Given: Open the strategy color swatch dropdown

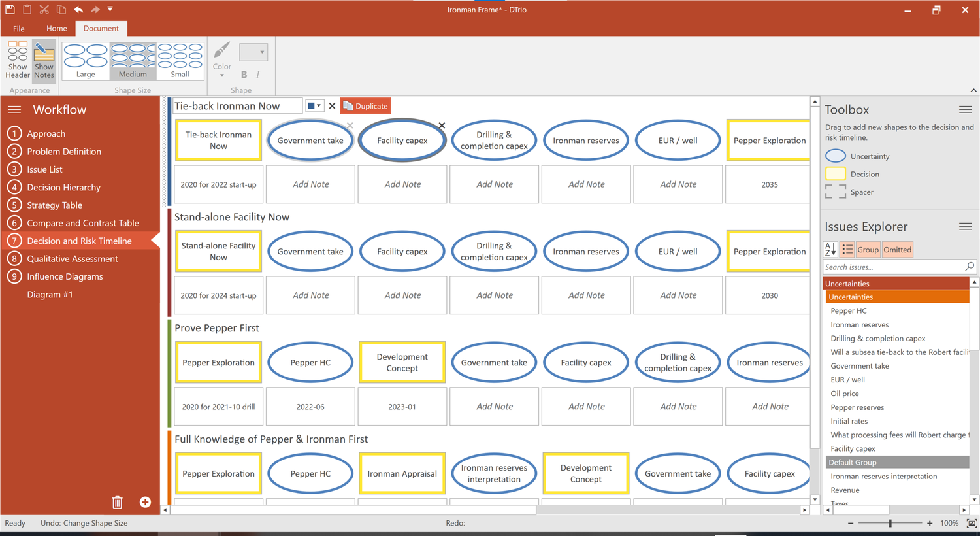Looking at the screenshot, I should click(x=314, y=106).
